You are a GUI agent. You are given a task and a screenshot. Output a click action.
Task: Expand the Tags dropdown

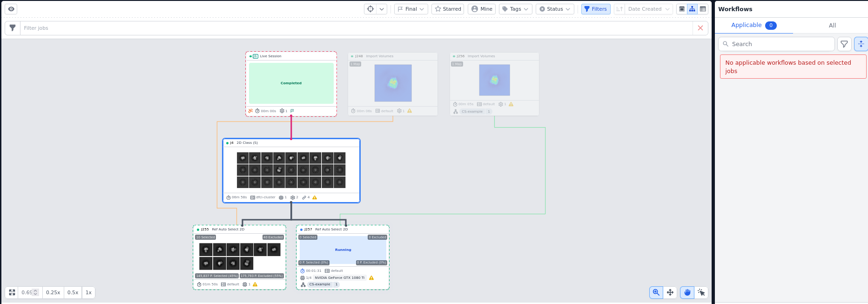[x=516, y=9]
